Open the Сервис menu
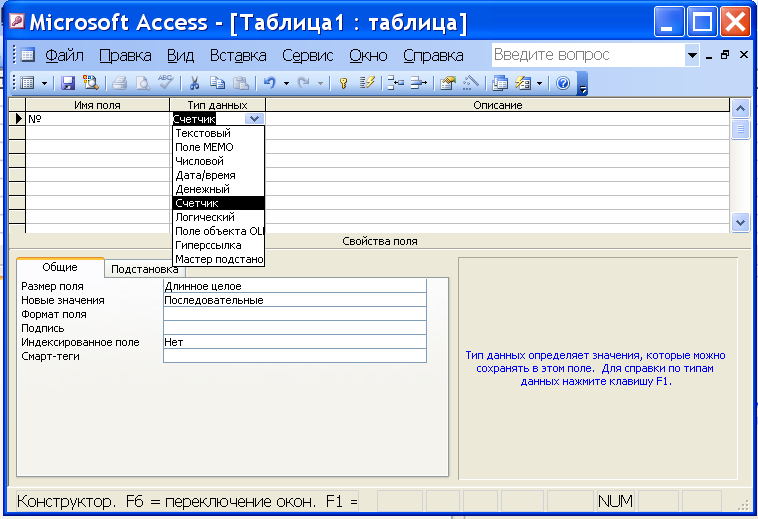The width and height of the screenshot is (758, 519). 307,56
